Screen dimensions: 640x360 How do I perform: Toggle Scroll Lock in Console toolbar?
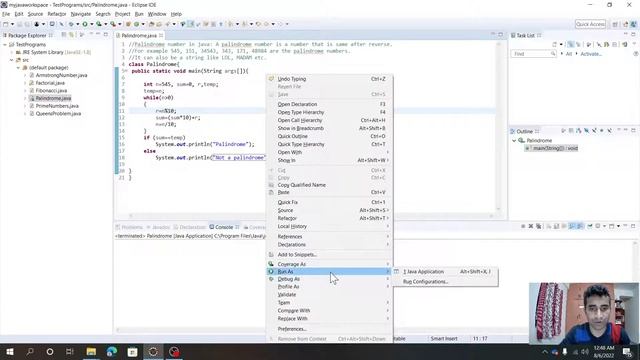557,226
